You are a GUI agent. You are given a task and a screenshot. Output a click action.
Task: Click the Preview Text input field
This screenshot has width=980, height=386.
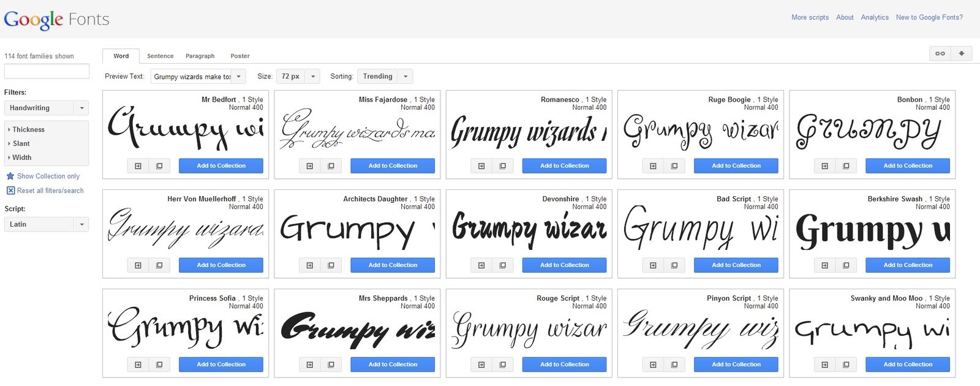[192, 77]
